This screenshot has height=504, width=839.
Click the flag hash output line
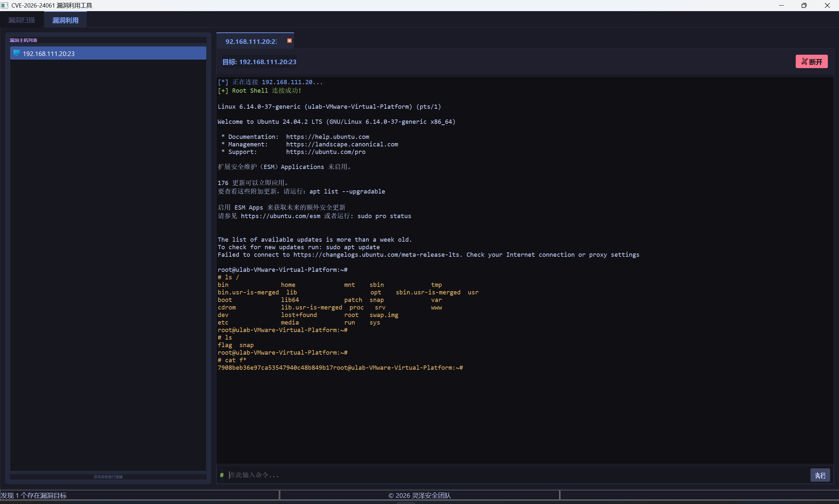tap(275, 367)
